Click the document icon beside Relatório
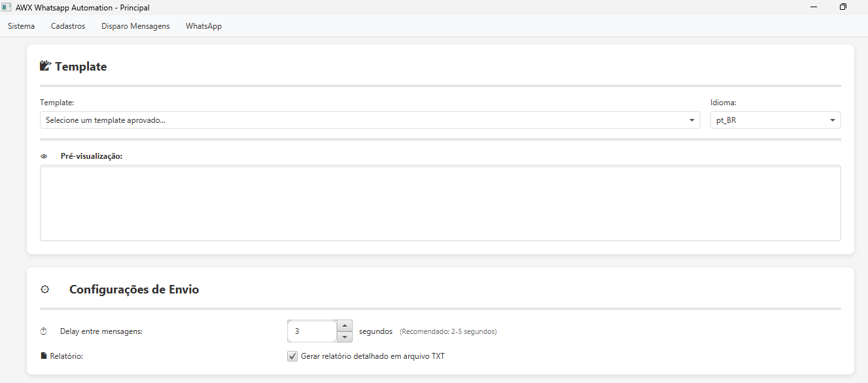Screen dimensions: 868x383 [43, 356]
